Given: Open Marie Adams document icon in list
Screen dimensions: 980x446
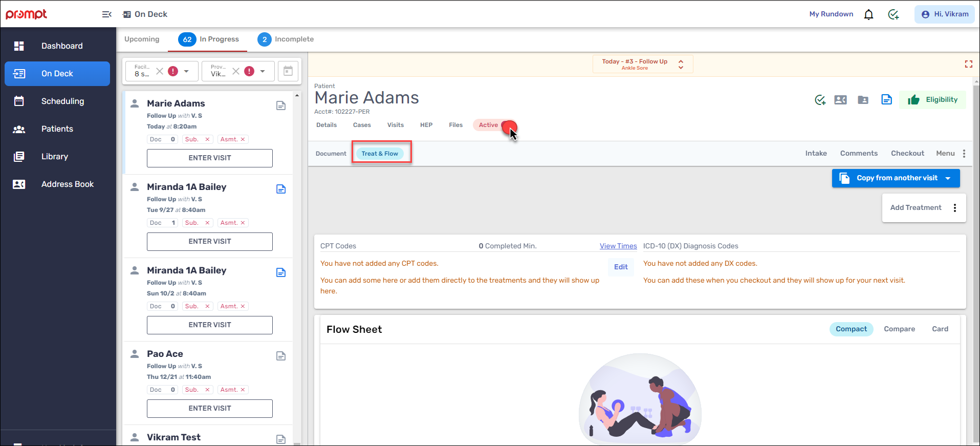Looking at the screenshot, I should pyautogui.click(x=281, y=105).
